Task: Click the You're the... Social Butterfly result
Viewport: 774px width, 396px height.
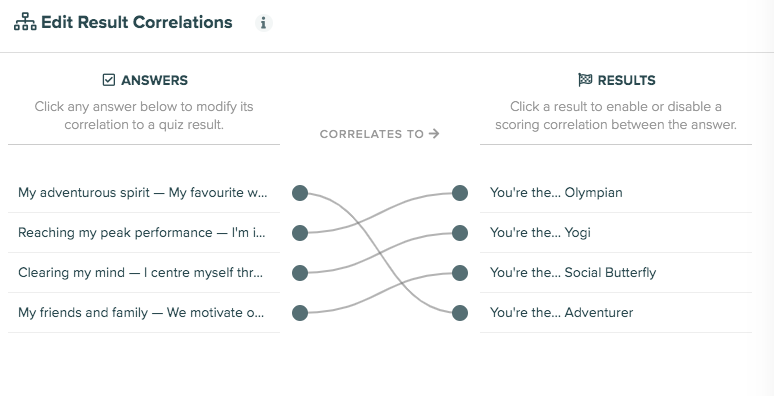Action: [616, 273]
